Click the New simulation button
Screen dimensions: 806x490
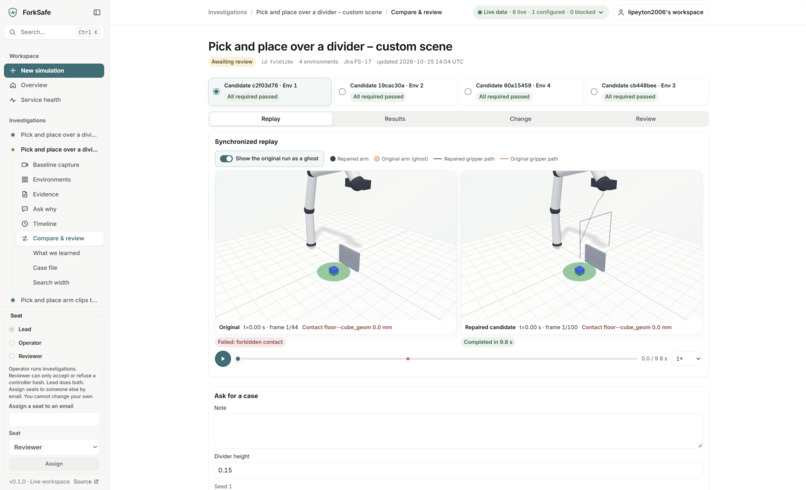[54, 70]
